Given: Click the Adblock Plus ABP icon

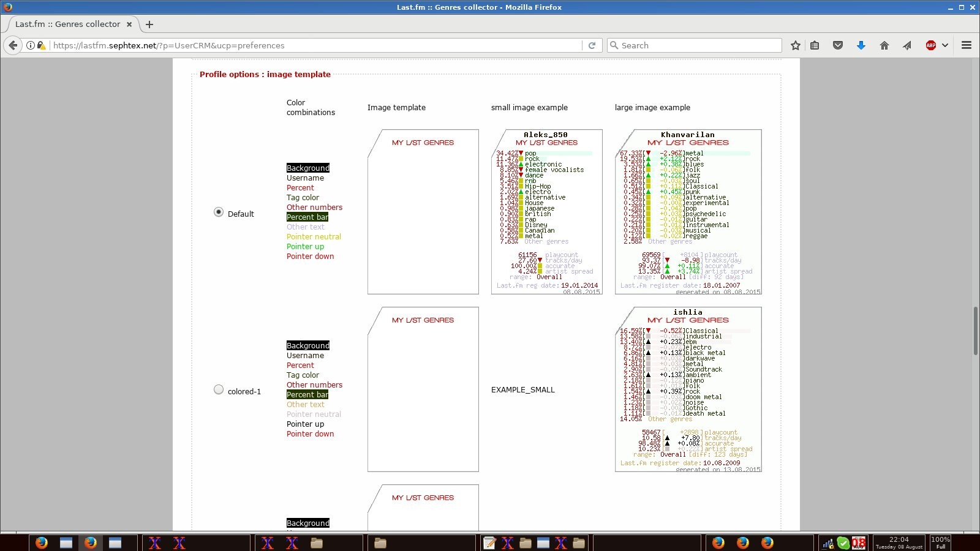Looking at the screenshot, I should 930,45.
